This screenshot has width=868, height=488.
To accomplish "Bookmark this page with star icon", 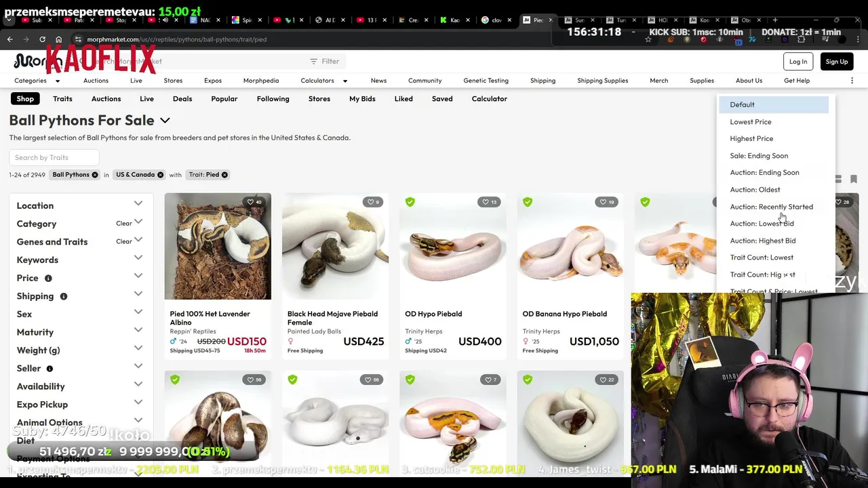I will [648, 39].
